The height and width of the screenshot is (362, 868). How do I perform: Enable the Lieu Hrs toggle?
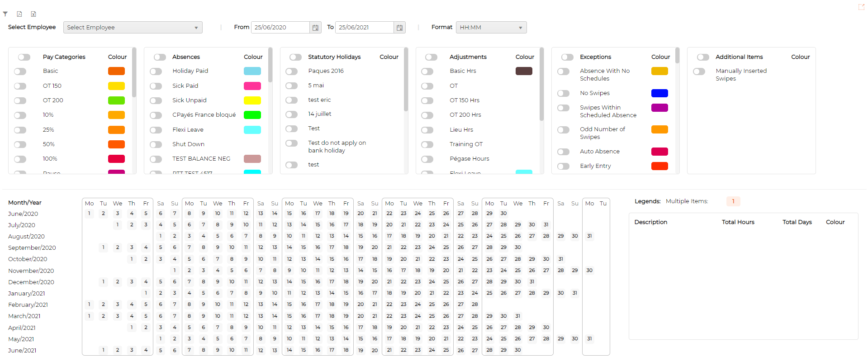coord(427,130)
